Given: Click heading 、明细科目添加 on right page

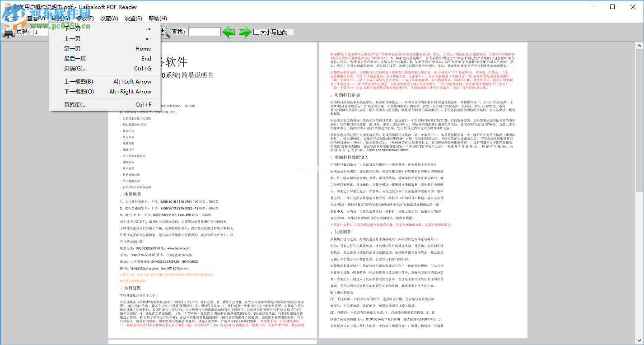Looking at the screenshot, I should (345, 95).
